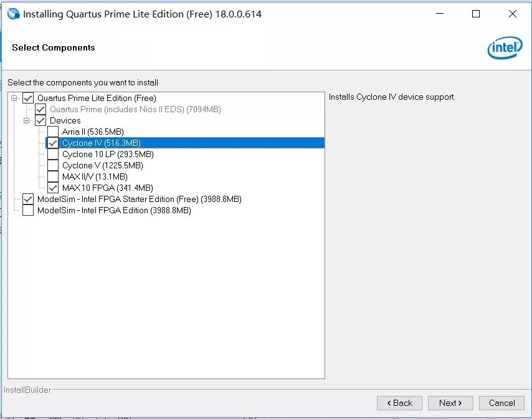The height and width of the screenshot is (419, 532).
Task: Check the Arria II device checkbox
Action: [53, 132]
